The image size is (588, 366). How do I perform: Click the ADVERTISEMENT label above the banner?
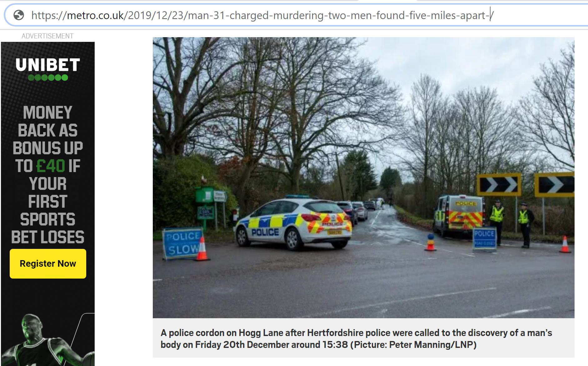pos(47,36)
